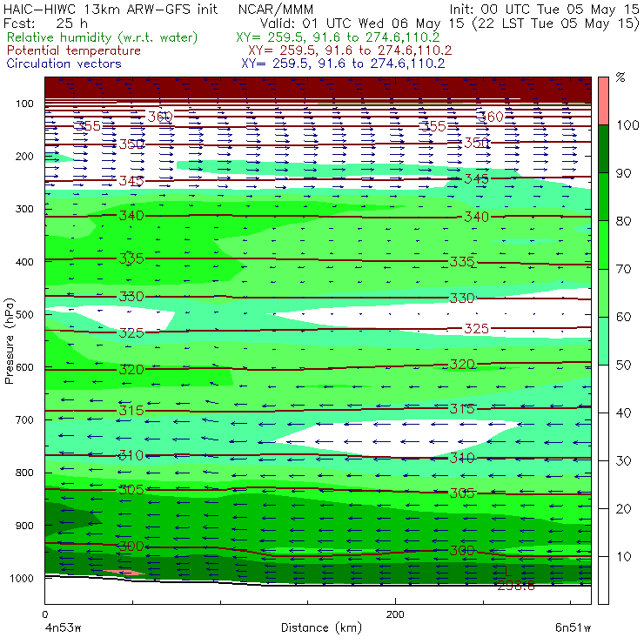
Task: Click the '%' unit label above colorbar
Action: coord(621,77)
